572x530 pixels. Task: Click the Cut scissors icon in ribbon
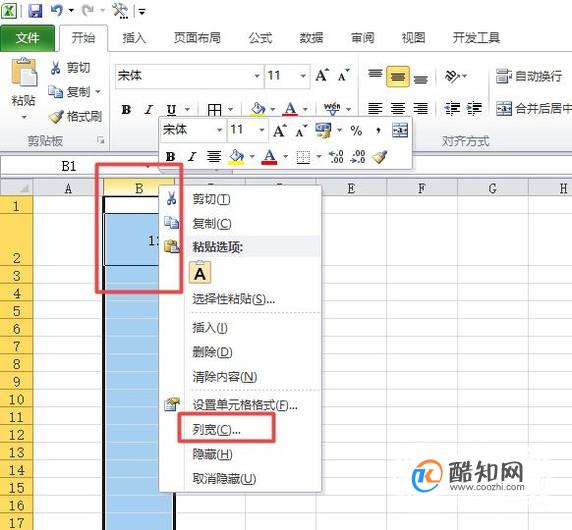(x=55, y=68)
